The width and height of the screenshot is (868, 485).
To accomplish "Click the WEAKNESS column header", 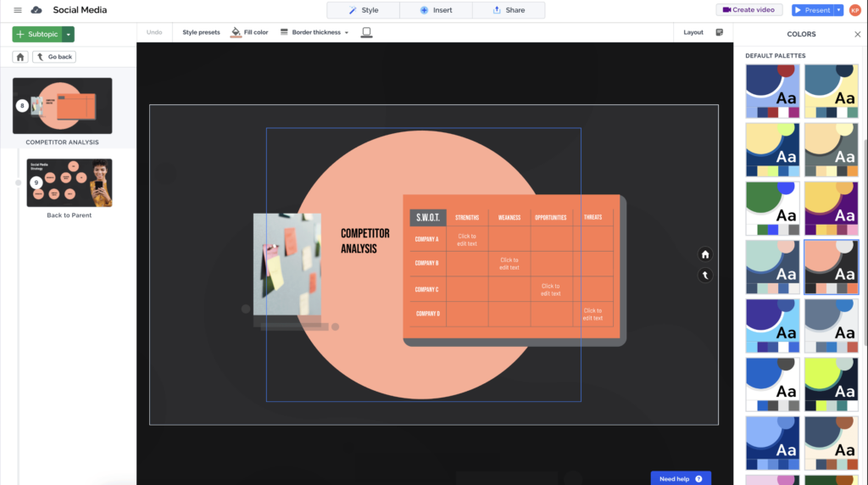I will click(509, 218).
